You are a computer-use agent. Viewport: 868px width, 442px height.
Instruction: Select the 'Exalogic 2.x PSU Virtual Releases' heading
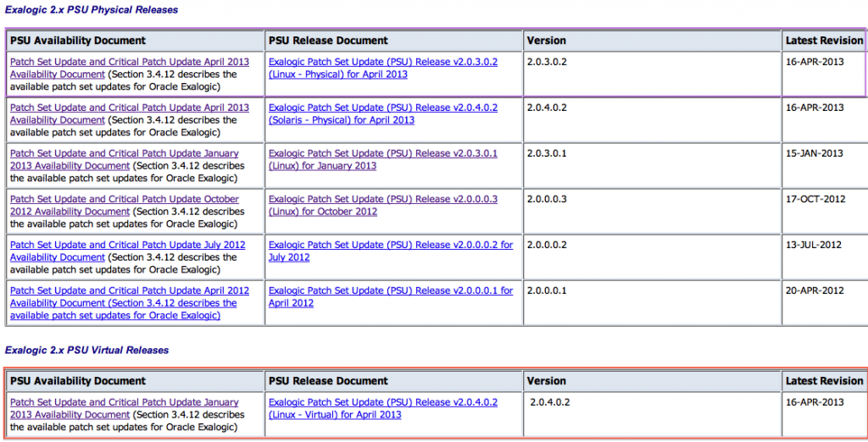[87, 351]
